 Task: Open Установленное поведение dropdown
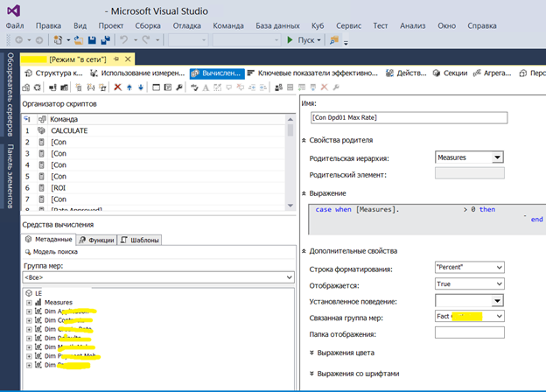(x=497, y=300)
